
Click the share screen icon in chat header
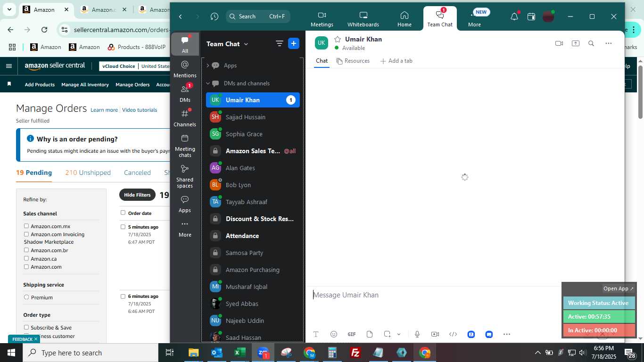576,43
